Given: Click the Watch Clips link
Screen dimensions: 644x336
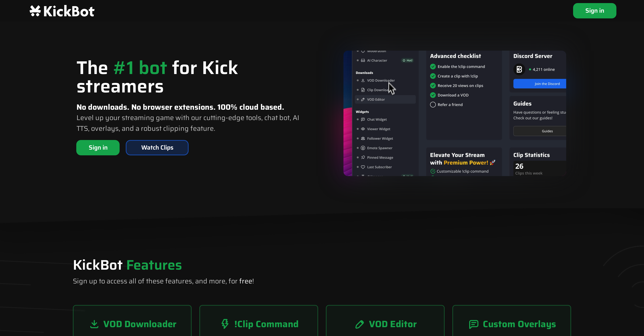Looking at the screenshot, I should [157, 148].
